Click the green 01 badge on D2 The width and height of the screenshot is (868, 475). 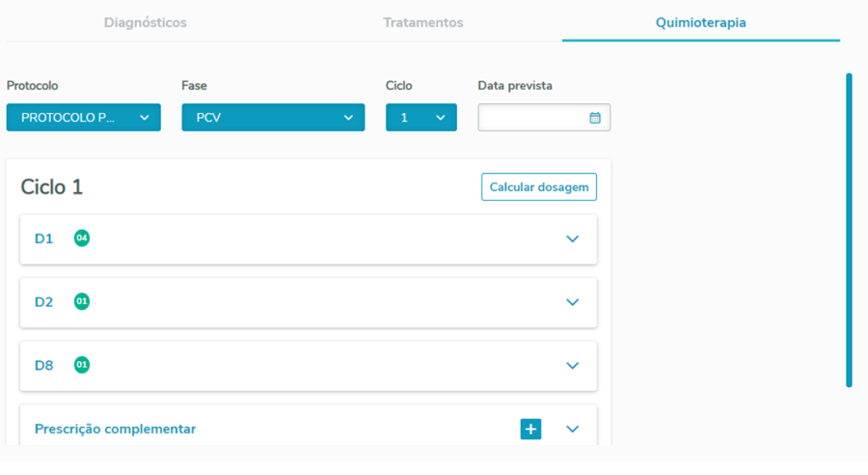[x=82, y=301]
